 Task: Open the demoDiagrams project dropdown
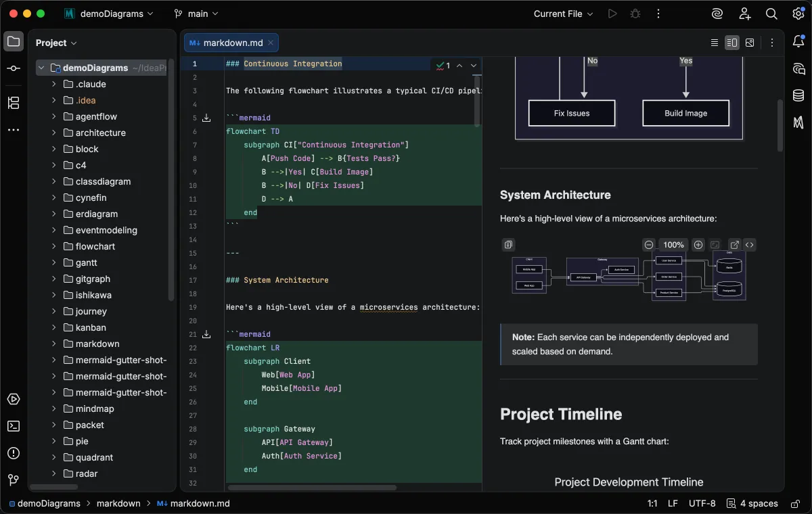point(109,14)
